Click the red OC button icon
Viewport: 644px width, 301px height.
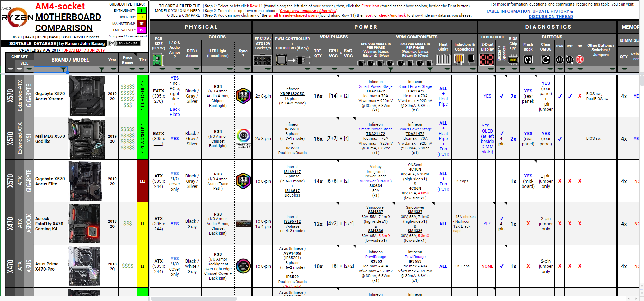[580, 60]
